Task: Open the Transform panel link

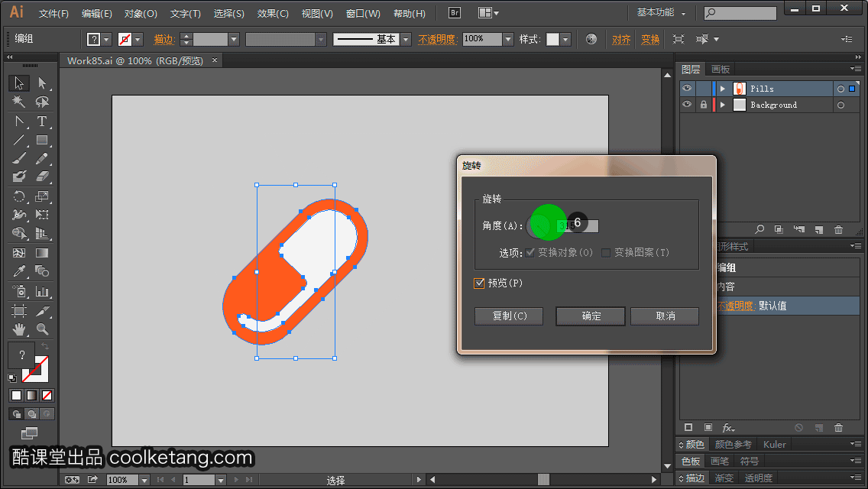Action: (x=650, y=39)
